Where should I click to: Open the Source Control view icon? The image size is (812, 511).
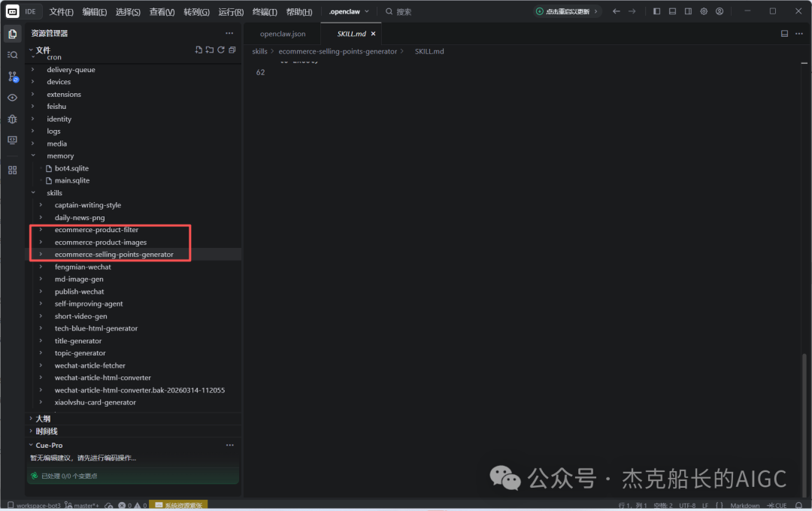(x=13, y=77)
